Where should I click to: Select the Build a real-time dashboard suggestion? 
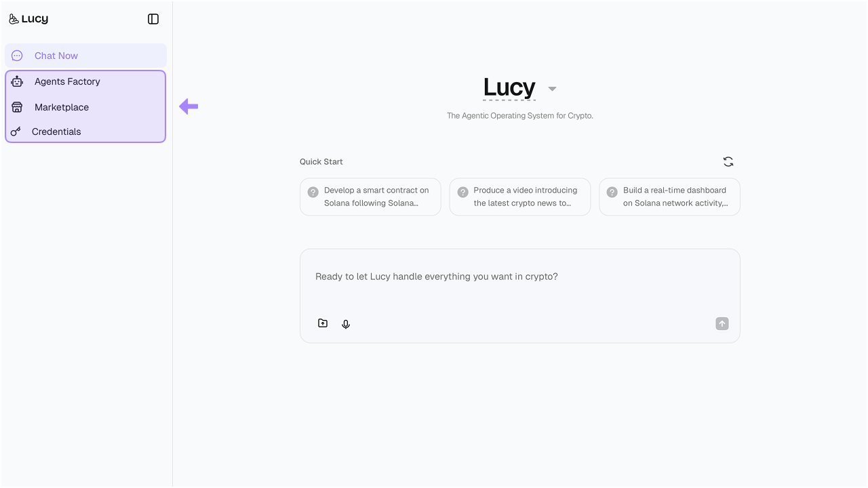tap(669, 197)
